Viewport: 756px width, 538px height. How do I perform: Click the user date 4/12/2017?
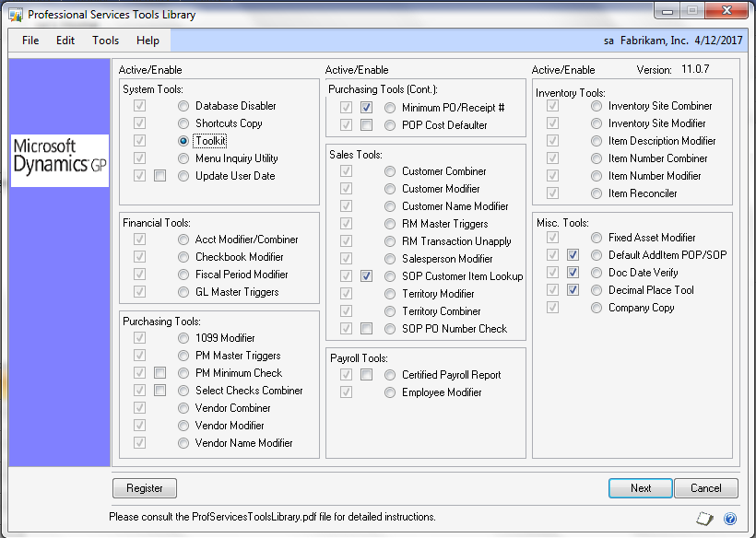[x=718, y=41]
